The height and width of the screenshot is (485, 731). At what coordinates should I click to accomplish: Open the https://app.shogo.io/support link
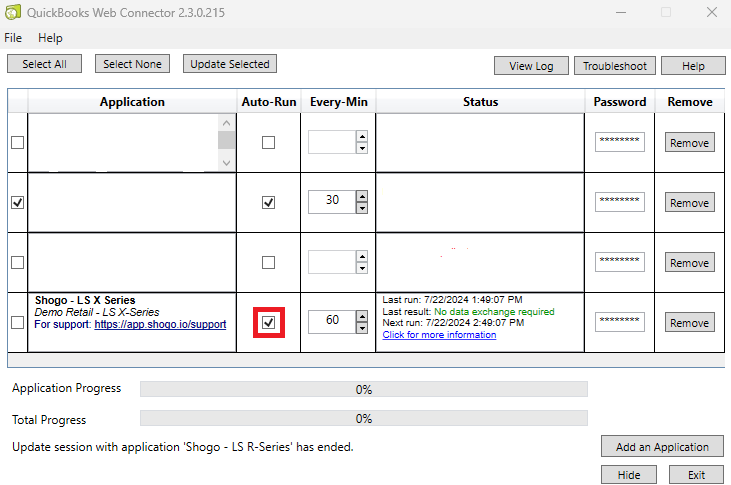pos(160,325)
